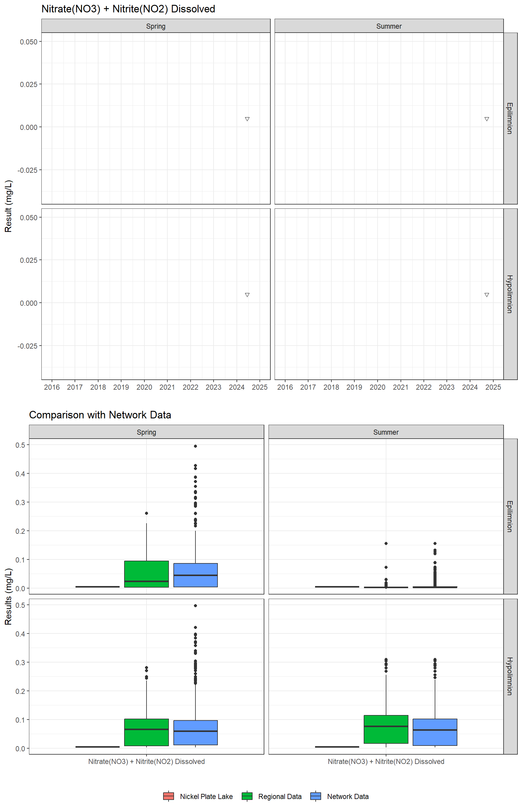Click the Epilimnion side strip of the time-series chart
Screen dimensions: 522x812
point(510,118)
